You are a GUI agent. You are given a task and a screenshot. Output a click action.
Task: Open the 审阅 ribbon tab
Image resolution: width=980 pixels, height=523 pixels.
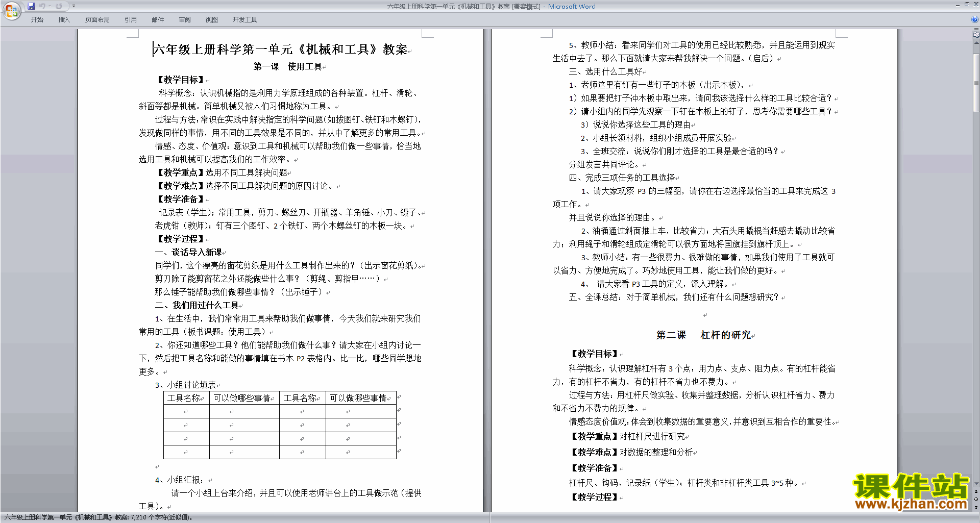click(x=185, y=20)
